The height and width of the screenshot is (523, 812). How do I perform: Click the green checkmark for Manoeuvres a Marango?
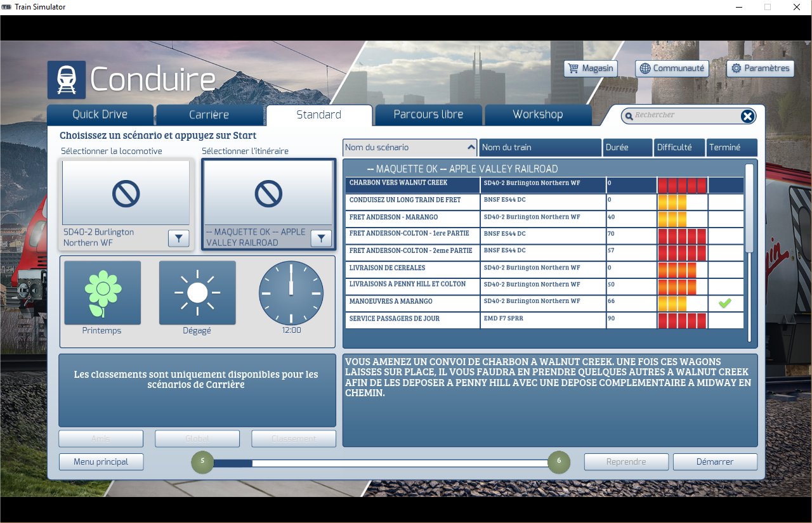724,303
